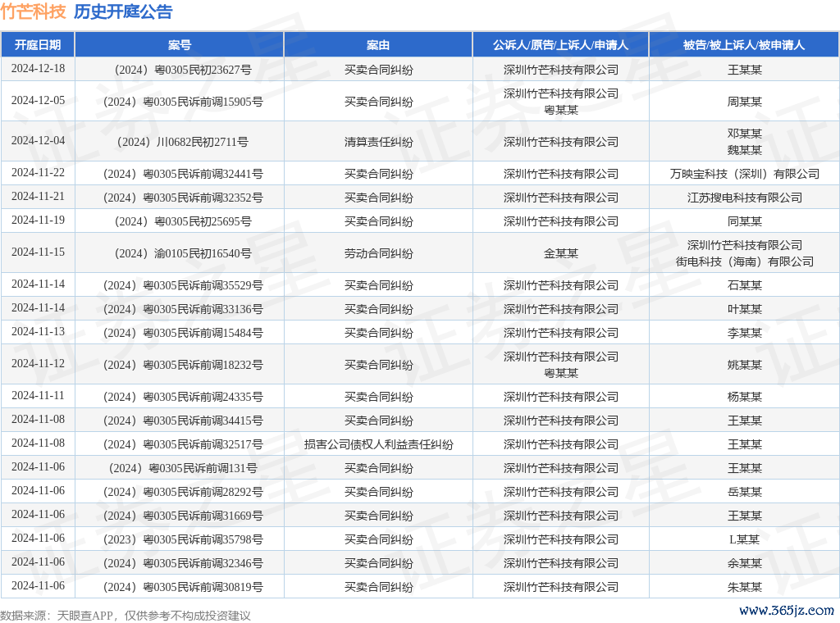This screenshot has height=623, width=840.
Task: Click case number 粤0305民初25695号
Action: [x=183, y=221]
